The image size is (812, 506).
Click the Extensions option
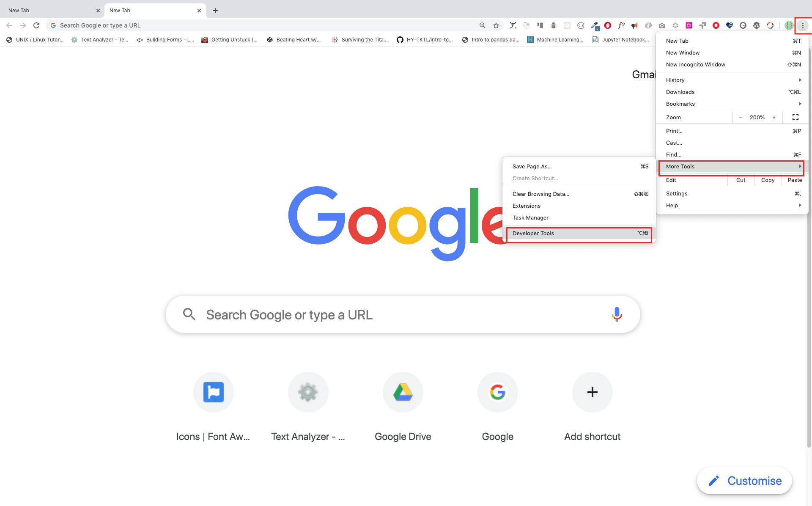tap(526, 206)
